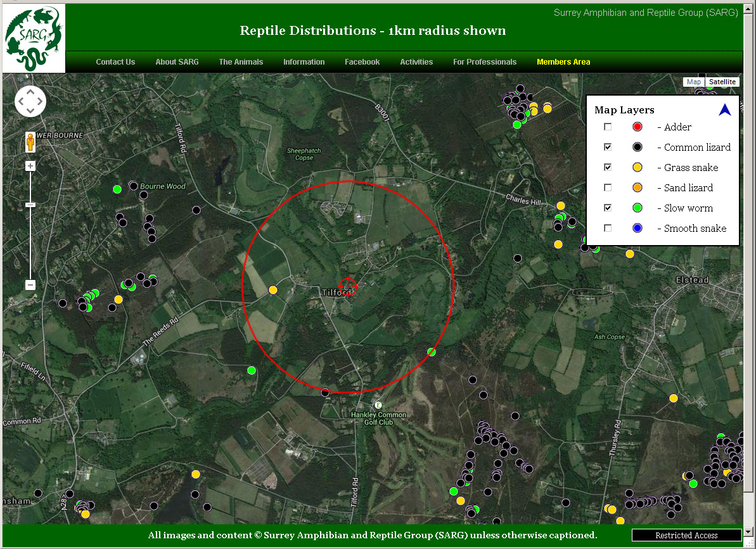756x549 pixels.
Task: Uncheck the Grass snake layer
Action: point(608,167)
